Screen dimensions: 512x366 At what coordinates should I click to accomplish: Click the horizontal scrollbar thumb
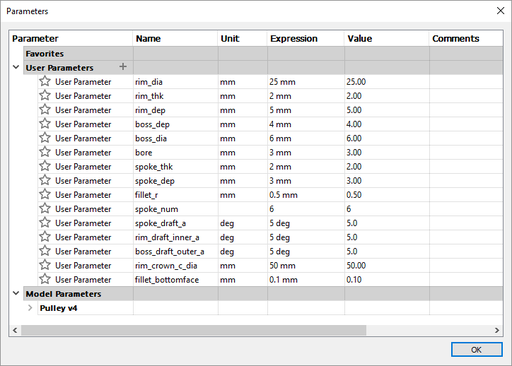click(194, 330)
